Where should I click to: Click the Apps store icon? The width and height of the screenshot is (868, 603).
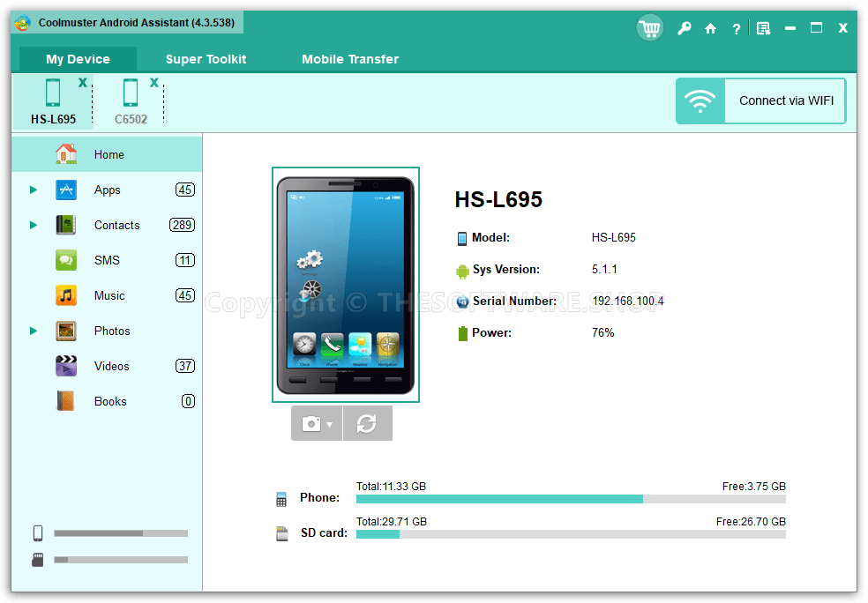66,190
